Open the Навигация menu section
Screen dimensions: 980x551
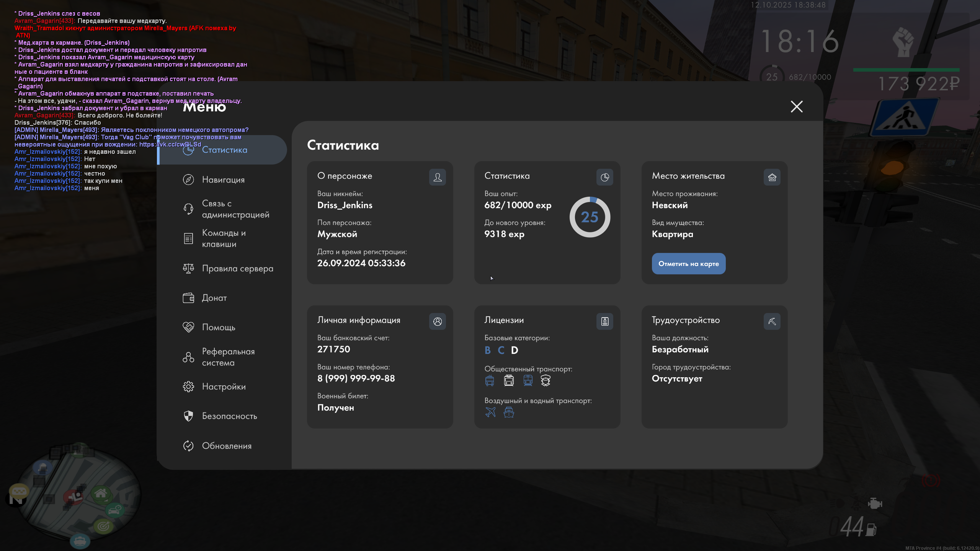pyautogui.click(x=223, y=179)
